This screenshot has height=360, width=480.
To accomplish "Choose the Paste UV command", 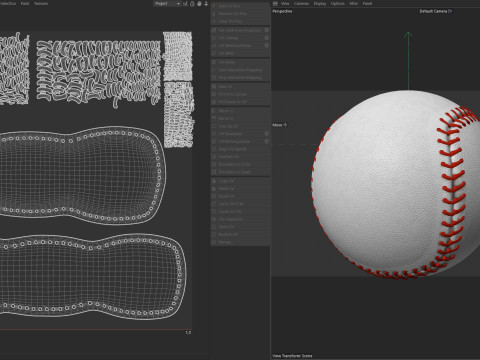I will pos(240,189).
